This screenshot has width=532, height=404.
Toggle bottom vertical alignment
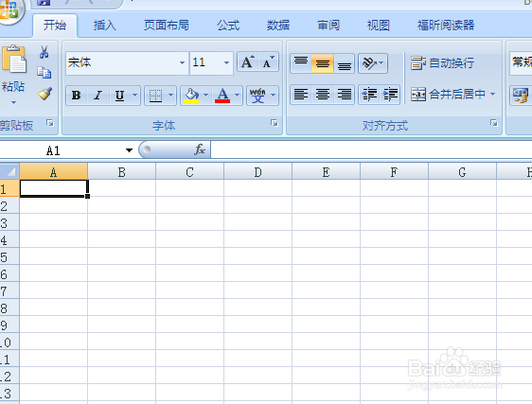(344, 63)
